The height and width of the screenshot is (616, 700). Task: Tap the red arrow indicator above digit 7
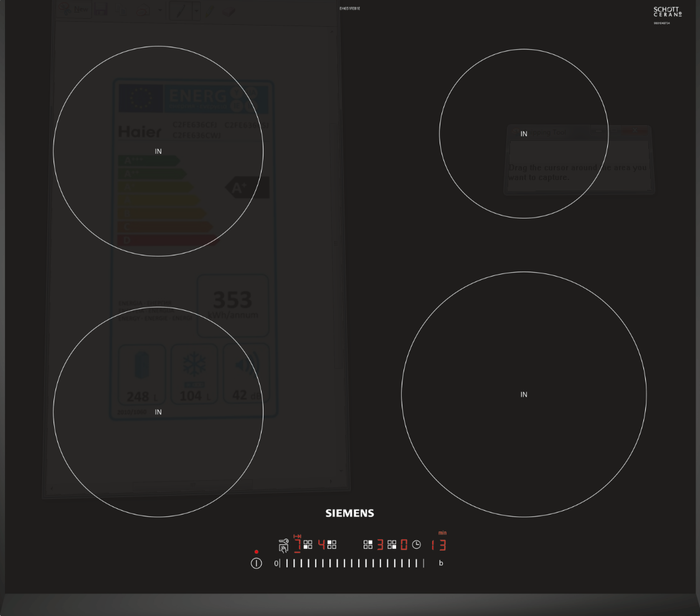(297, 536)
